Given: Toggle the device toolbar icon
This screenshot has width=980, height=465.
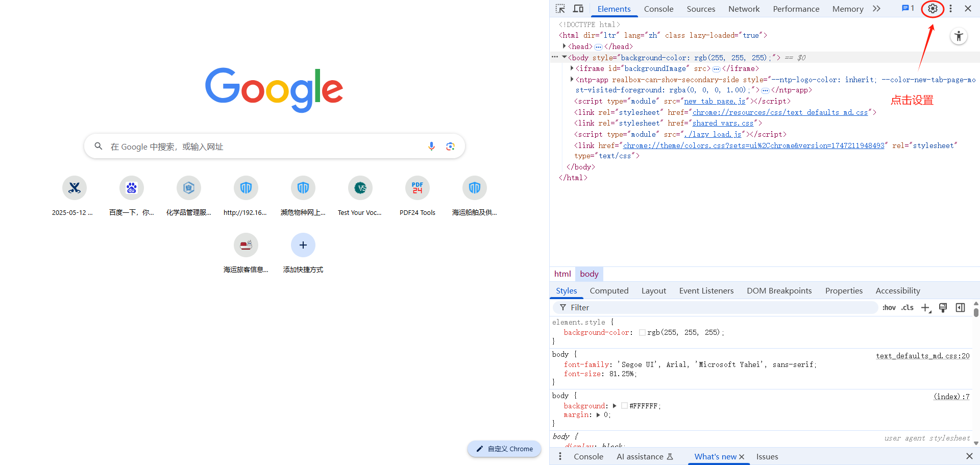Looking at the screenshot, I should (578, 9).
